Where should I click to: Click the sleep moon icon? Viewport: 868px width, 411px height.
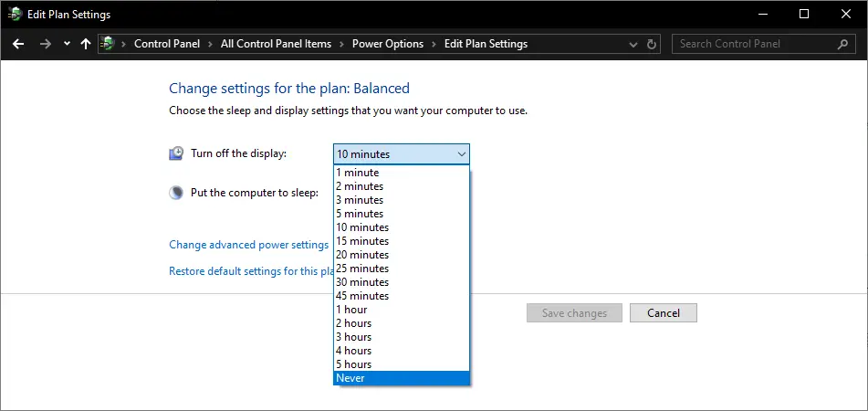click(x=176, y=193)
